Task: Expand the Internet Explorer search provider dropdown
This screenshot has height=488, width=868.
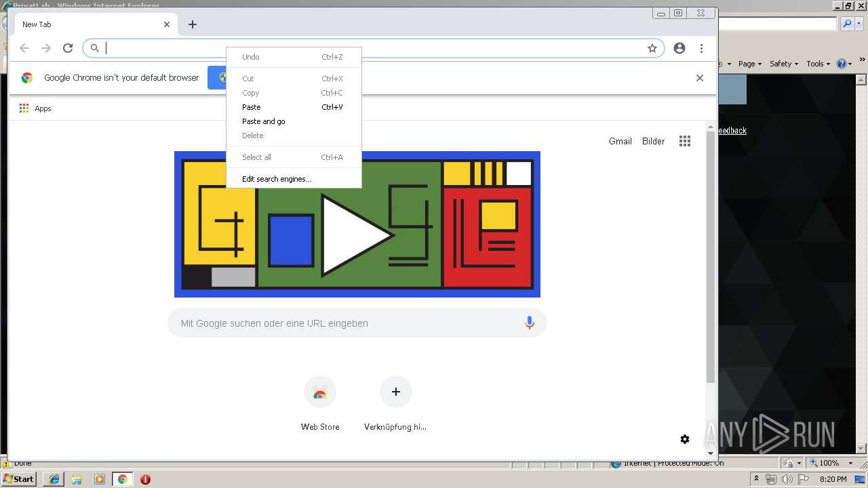Action: pyautogui.click(x=858, y=24)
